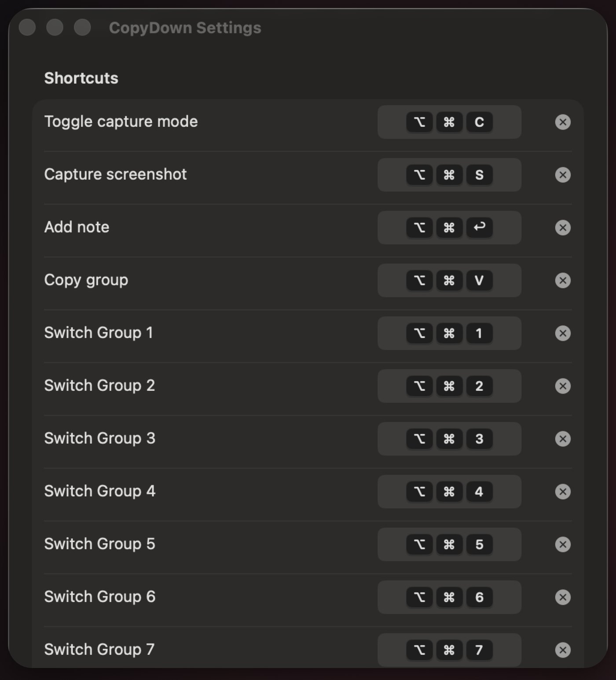Screen dimensions: 616x680
Task: Click the 'Capture screenshot' label
Action: [x=115, y=175]
